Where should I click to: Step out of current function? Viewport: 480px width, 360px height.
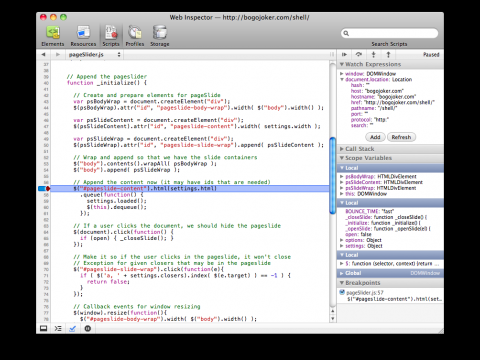388,54
